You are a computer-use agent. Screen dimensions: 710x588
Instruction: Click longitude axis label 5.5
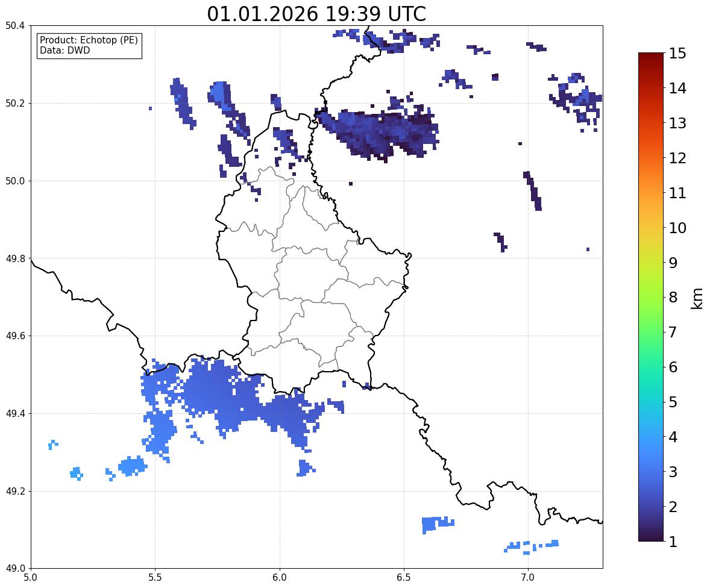click(x=155, y=578)
